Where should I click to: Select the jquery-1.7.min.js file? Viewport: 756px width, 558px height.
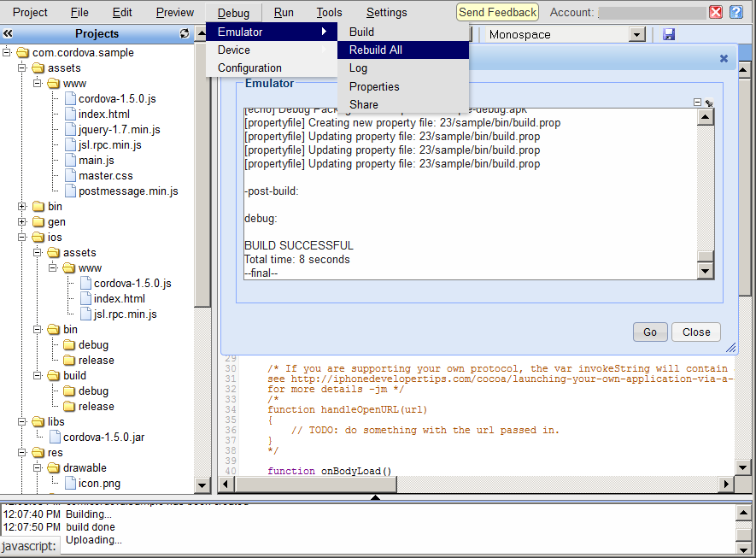119,130
